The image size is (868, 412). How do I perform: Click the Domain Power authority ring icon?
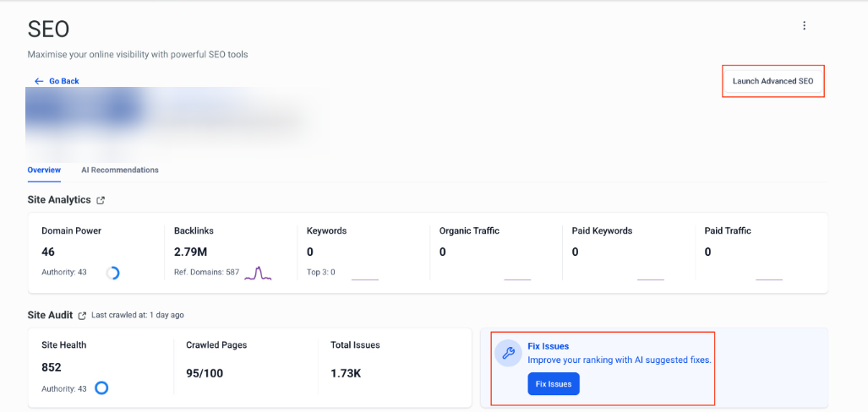(112, 273)
